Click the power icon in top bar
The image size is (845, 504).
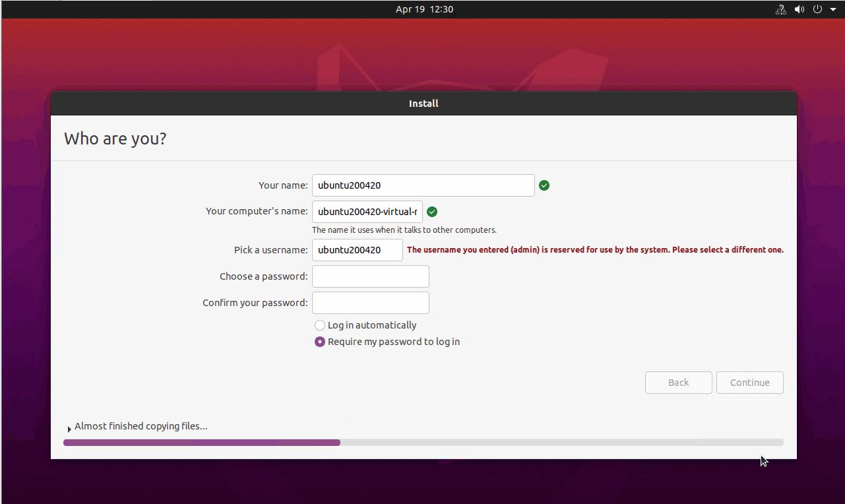click(x=817, y=9)
